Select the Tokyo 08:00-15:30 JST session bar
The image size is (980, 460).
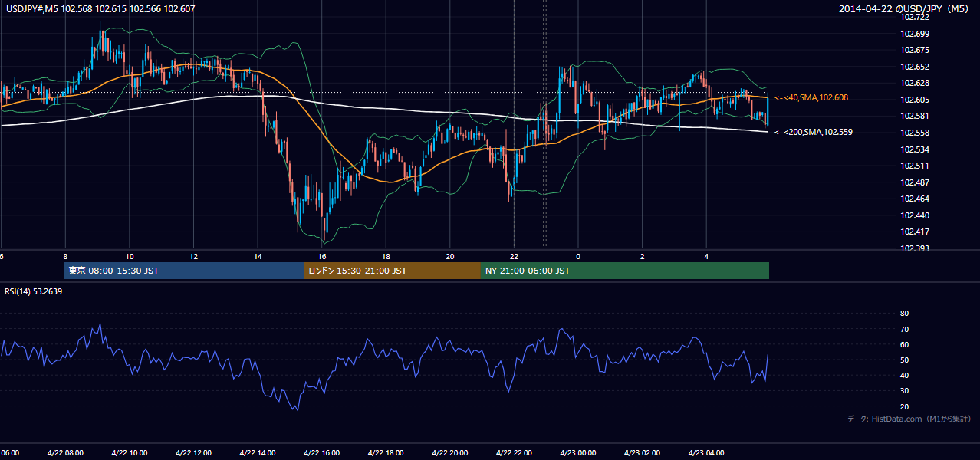point(184,271)
